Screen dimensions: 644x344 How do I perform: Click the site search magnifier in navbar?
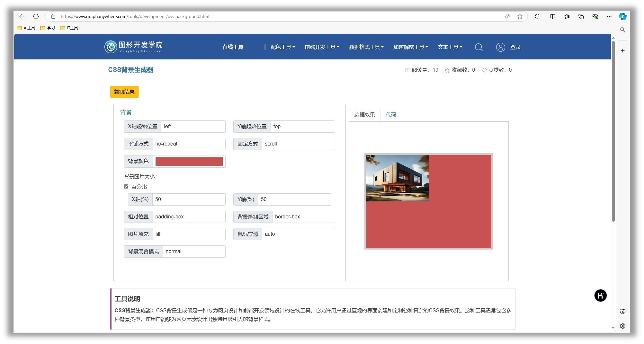tap(479, 47)
